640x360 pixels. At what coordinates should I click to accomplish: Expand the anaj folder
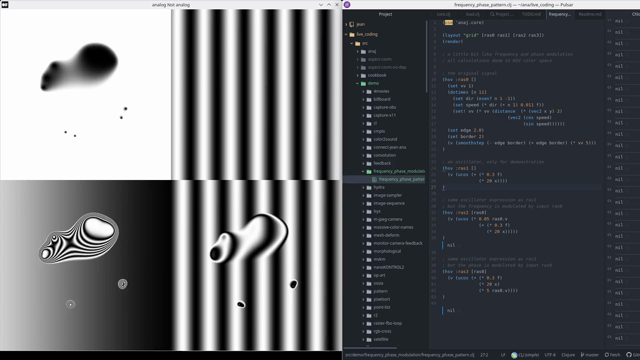[358, 51]
